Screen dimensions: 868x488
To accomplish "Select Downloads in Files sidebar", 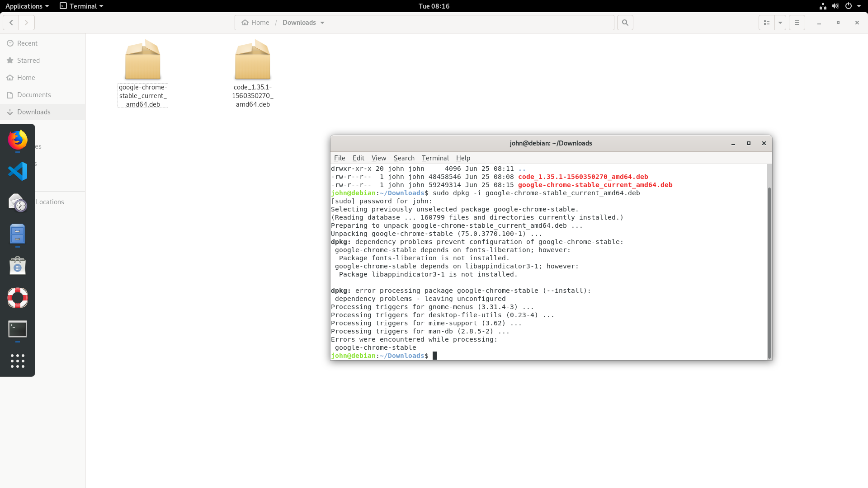I will (42, 112).
